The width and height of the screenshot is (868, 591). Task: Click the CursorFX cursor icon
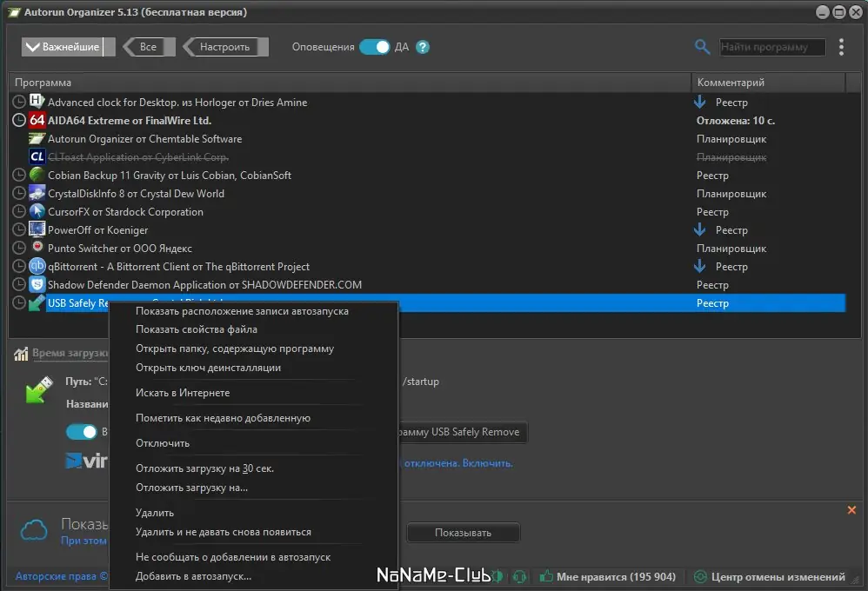(37, 211)
